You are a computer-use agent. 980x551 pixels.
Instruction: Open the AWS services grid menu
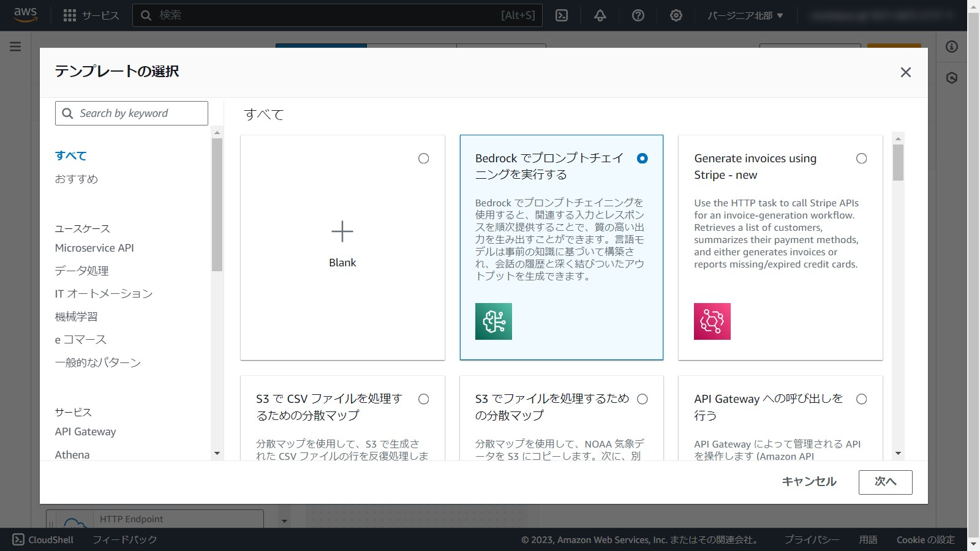coord(70,15)
